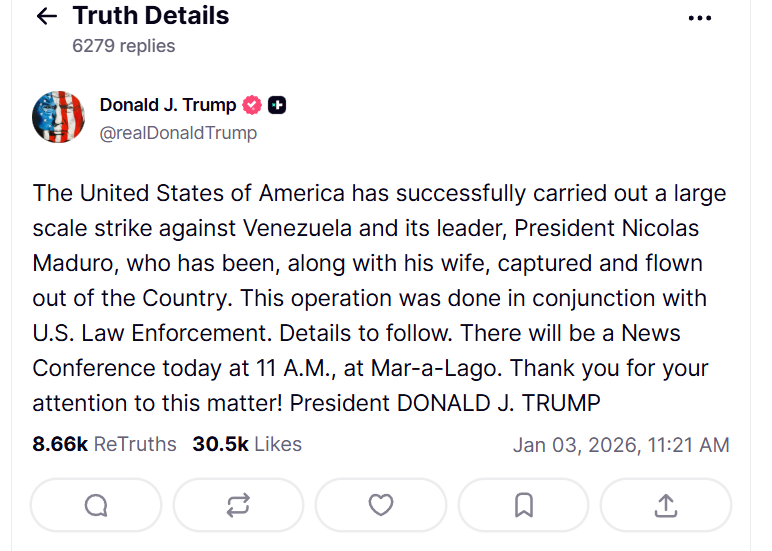The image size is (772, 551).
Task: View the 8.66k ReTruths list
Action: coord(104,444)
